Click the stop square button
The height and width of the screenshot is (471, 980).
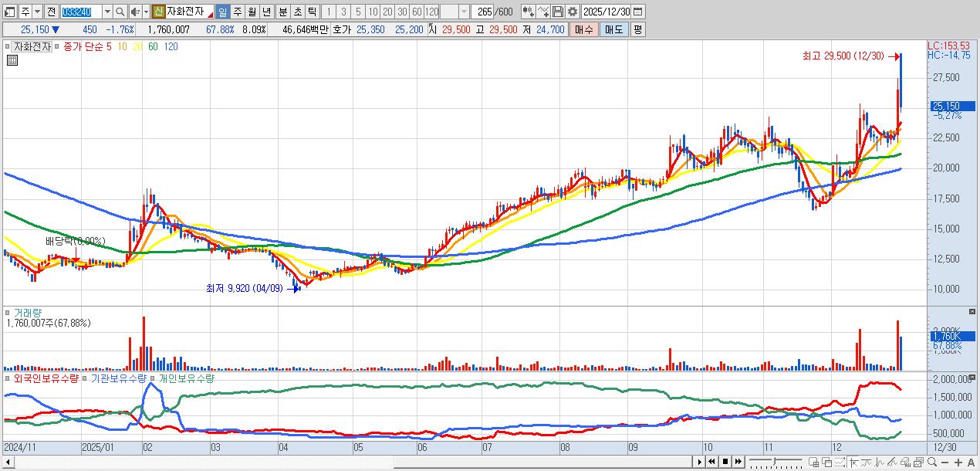[x=725, y=462]
